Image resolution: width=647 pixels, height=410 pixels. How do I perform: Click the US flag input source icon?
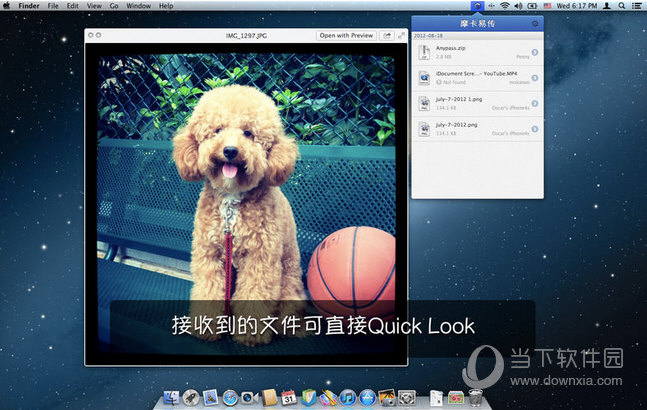point(547,6)
